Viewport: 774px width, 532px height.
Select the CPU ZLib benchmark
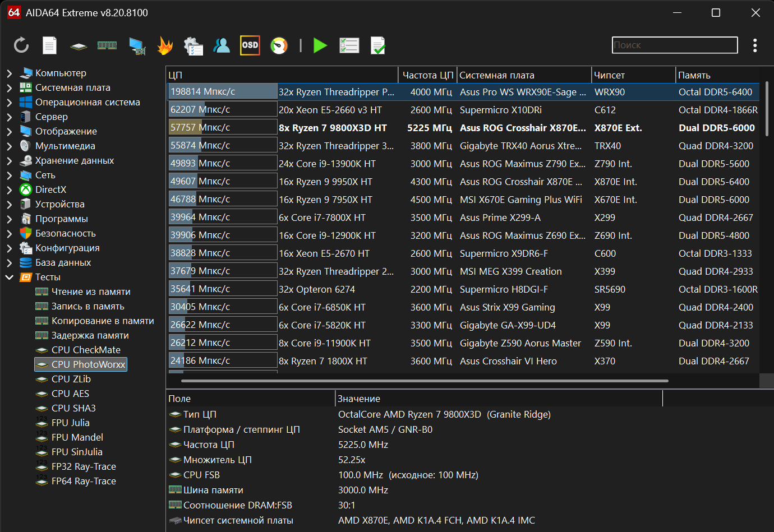click(x=71, y=379)
